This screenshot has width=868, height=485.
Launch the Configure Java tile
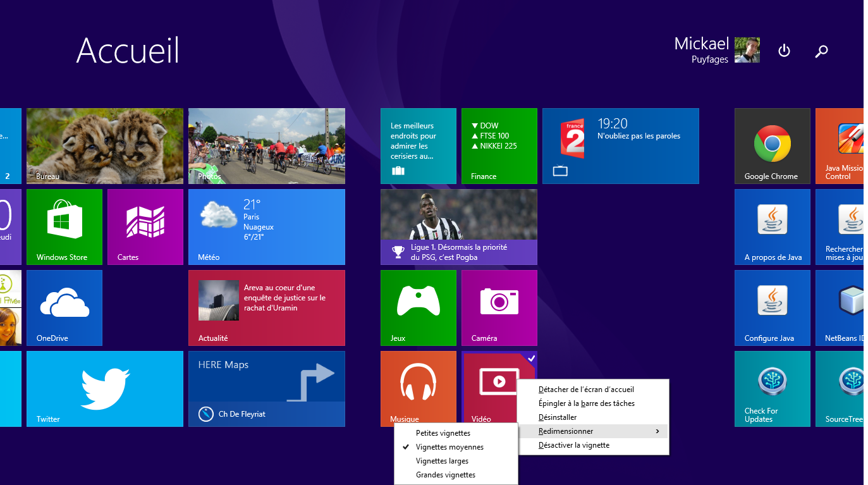pos(773,308)
